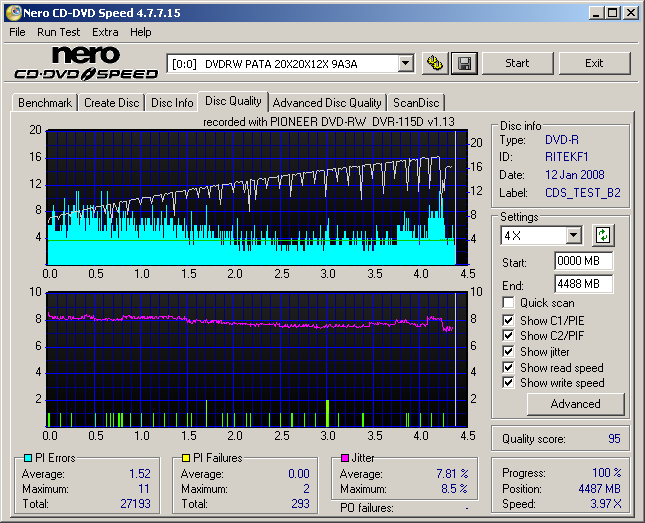The width and height of the screenshot is (645, 523).
Task: Open the File menu
Action: 17,32
